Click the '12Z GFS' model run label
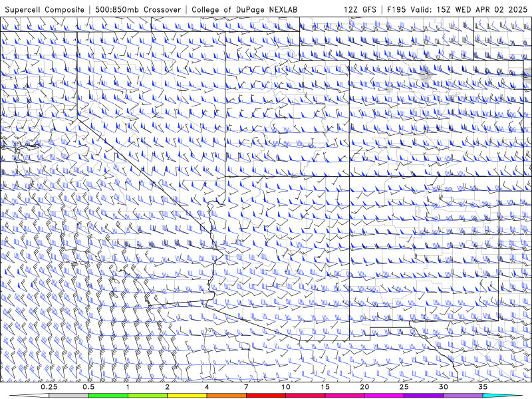Viewport: 532px width, 399px height. tap(360, 10)
